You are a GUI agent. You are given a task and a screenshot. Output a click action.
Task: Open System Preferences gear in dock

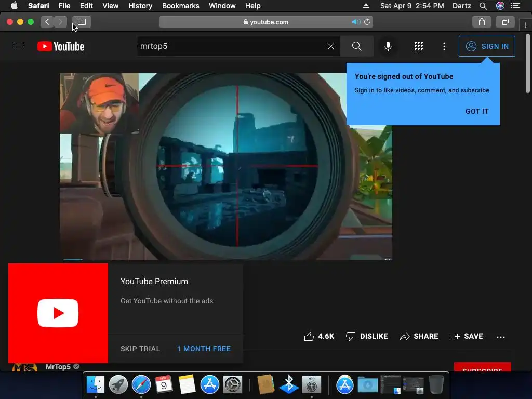[x=232, y=384]
